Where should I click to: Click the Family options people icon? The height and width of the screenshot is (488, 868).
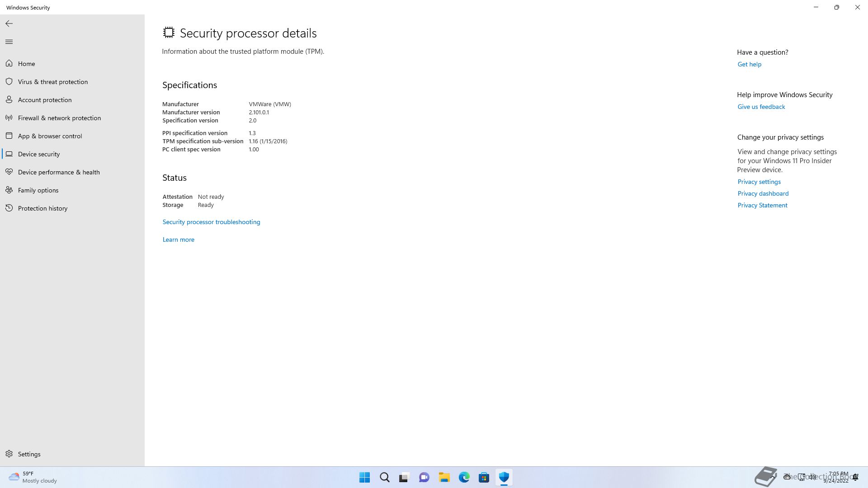click(x=9, y=190)
